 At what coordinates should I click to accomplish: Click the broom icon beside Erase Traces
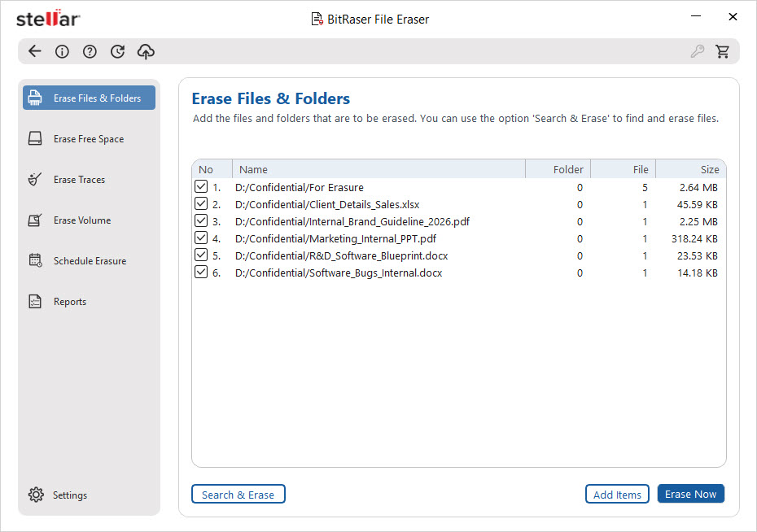35,179
